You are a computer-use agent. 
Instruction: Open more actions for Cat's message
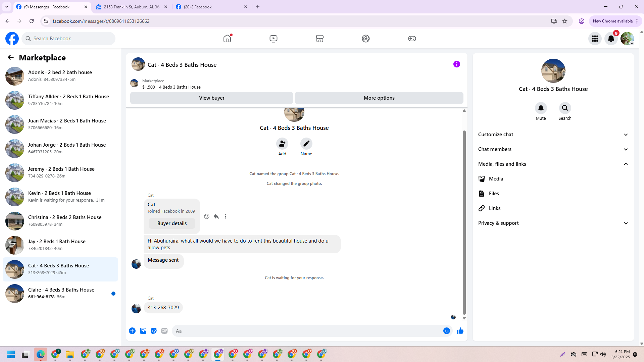click(226, 216)
